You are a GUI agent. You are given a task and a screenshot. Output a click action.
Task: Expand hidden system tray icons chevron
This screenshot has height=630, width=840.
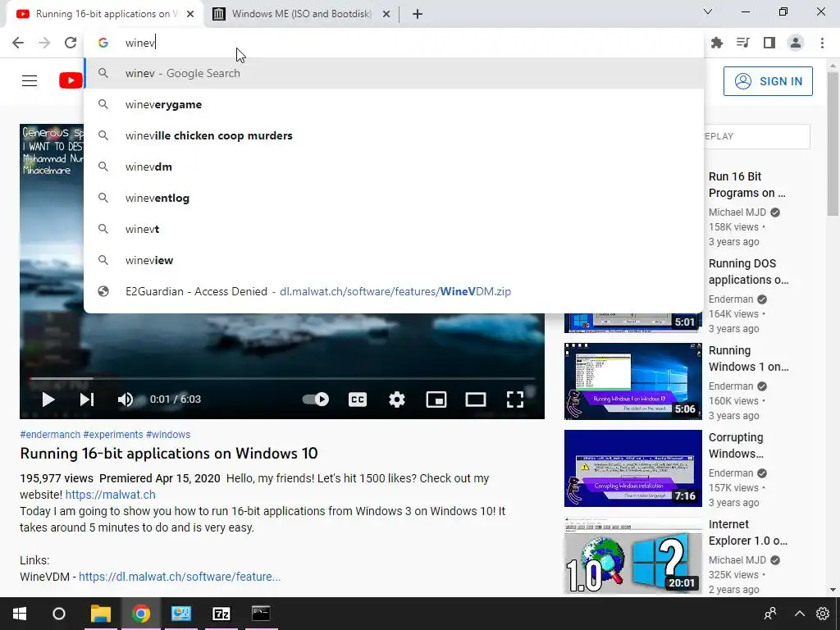pyautogui.click(x=799, y=614)
